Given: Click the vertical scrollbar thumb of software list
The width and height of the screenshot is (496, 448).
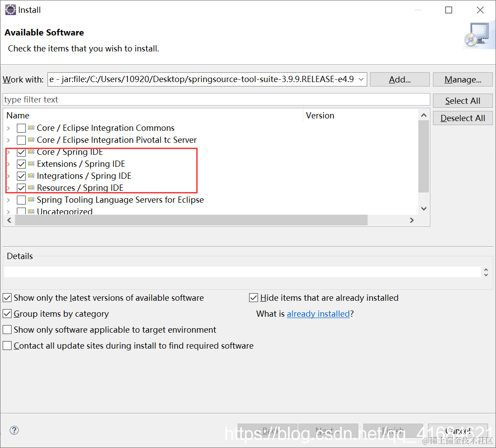Looking at the screenshot, I should tap(424, 157).
